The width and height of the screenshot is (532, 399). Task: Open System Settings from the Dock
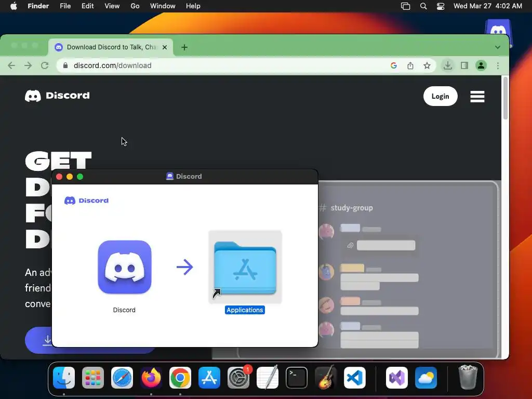238,378
